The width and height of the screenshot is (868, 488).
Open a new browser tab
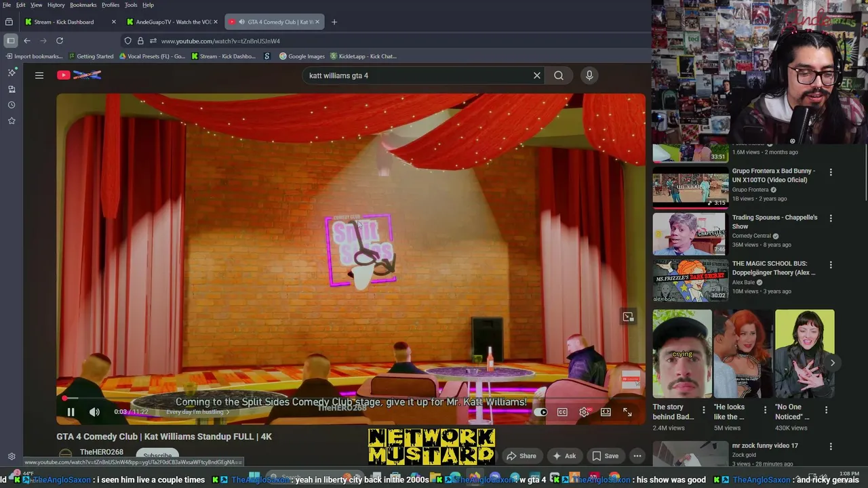(334, 22)
